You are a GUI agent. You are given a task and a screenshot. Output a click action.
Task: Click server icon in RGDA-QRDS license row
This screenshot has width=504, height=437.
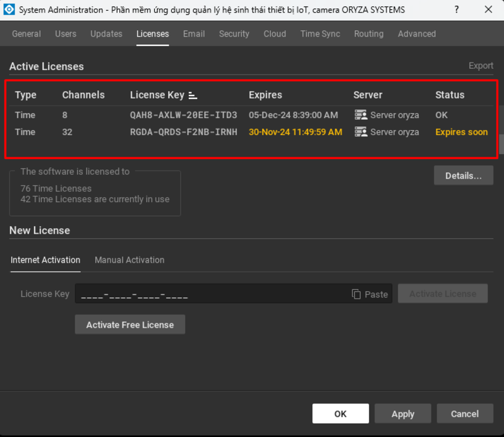pos(361,132)
